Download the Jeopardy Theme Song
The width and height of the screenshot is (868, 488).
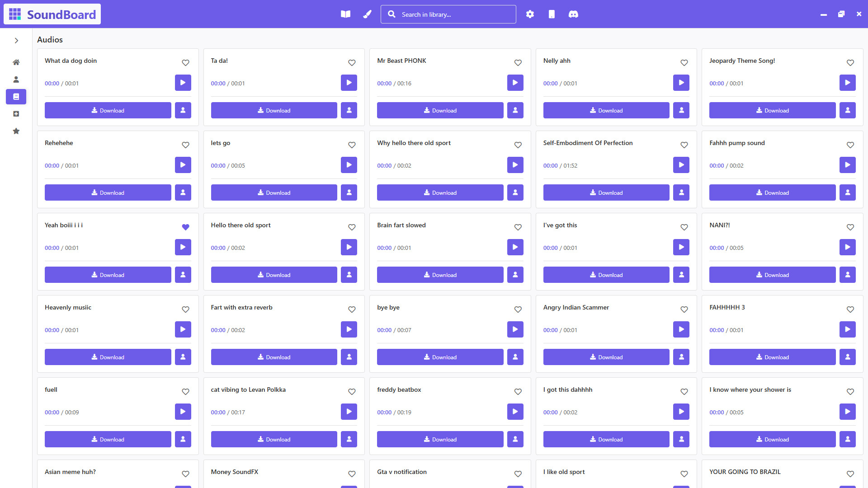coord(772,110)
